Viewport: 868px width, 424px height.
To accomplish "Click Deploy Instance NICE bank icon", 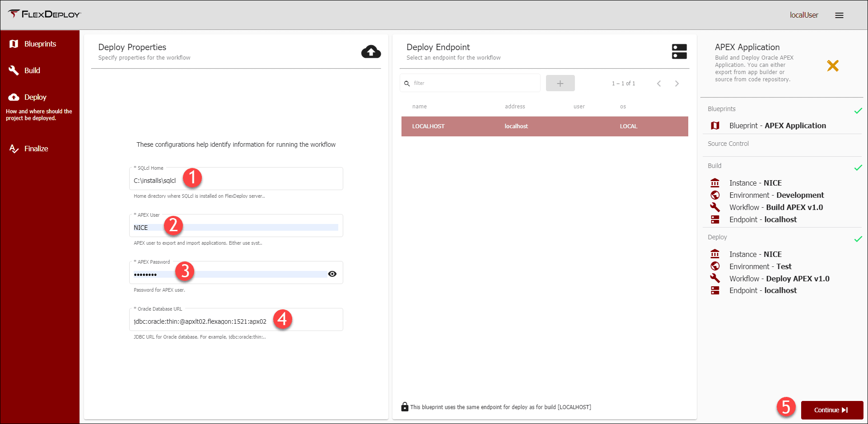I will pos(715,254).
